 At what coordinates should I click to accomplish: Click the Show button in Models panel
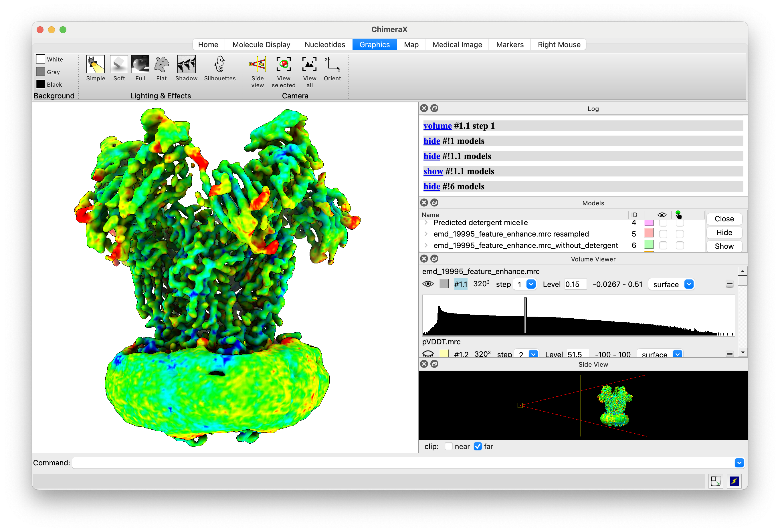tap(724, 246)
